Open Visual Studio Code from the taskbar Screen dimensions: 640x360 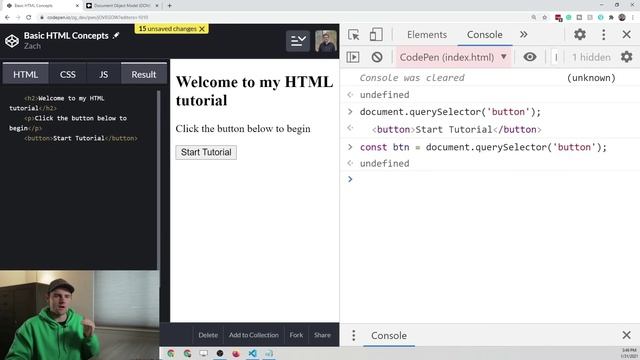(x=252, y=353)
